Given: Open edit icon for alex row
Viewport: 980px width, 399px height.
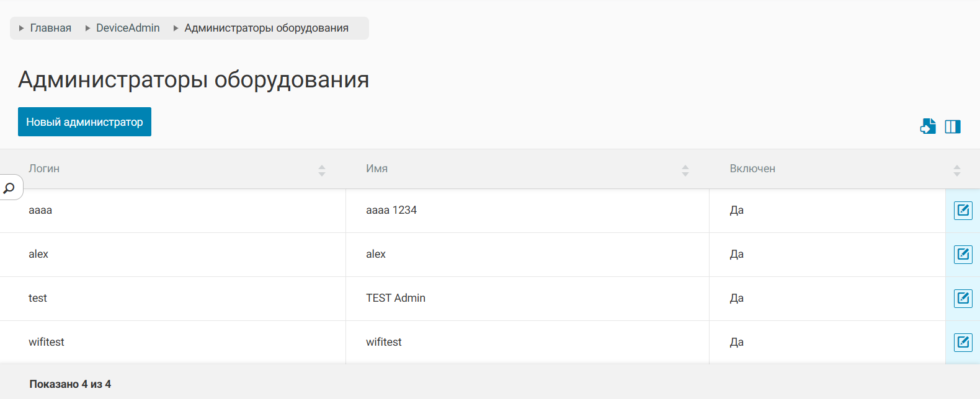Looking at the screenshot, I should click(x=963, y=255).
